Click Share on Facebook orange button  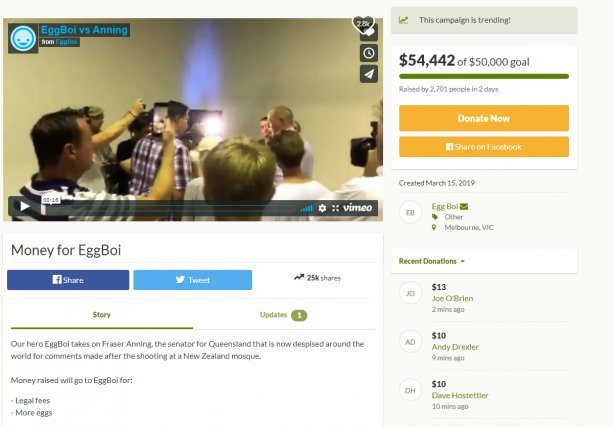pyautogui.click(x=484, y=147)
